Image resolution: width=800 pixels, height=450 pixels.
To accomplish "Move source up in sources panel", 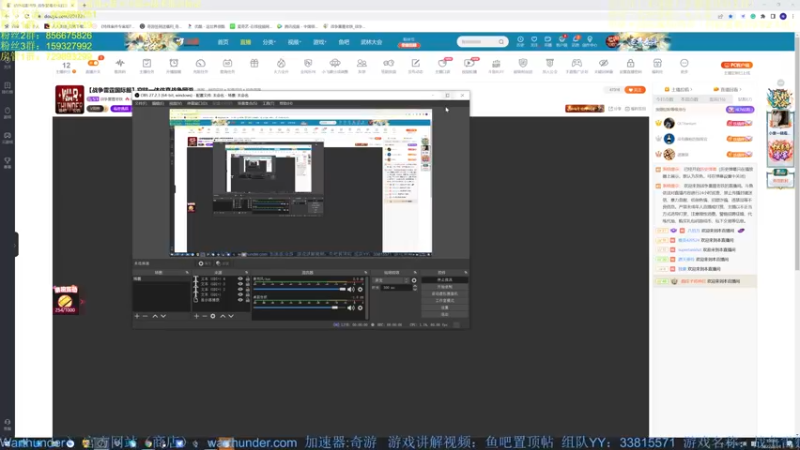I will point(223,316).
